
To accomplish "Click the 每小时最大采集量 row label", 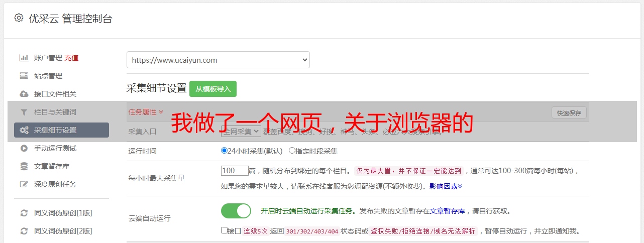I will tap(157, 178).
